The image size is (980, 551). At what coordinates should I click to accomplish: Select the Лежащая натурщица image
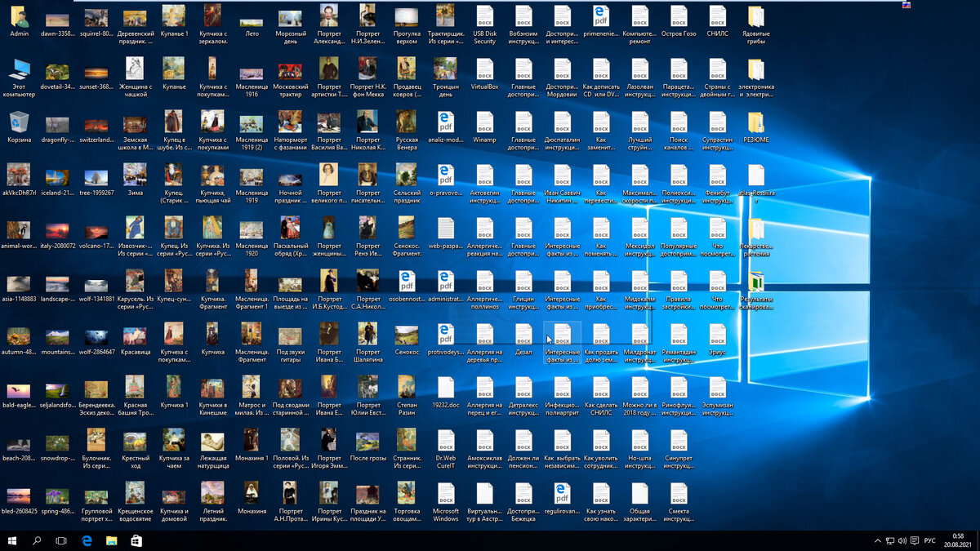point(212,441)
